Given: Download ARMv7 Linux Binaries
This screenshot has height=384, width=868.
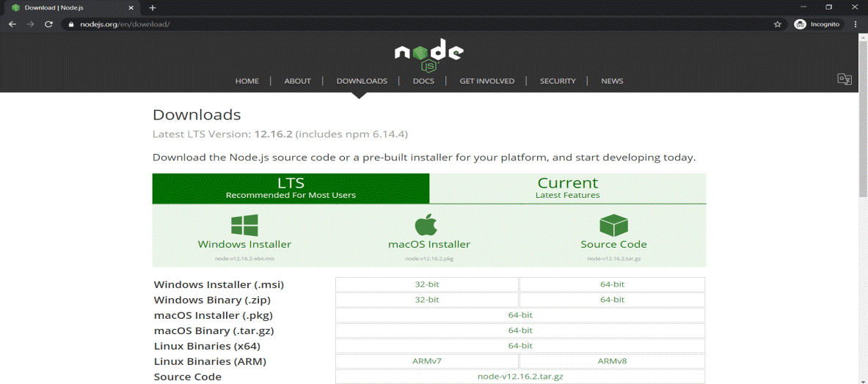Looking at the screenshot, I should coord(427,361).
